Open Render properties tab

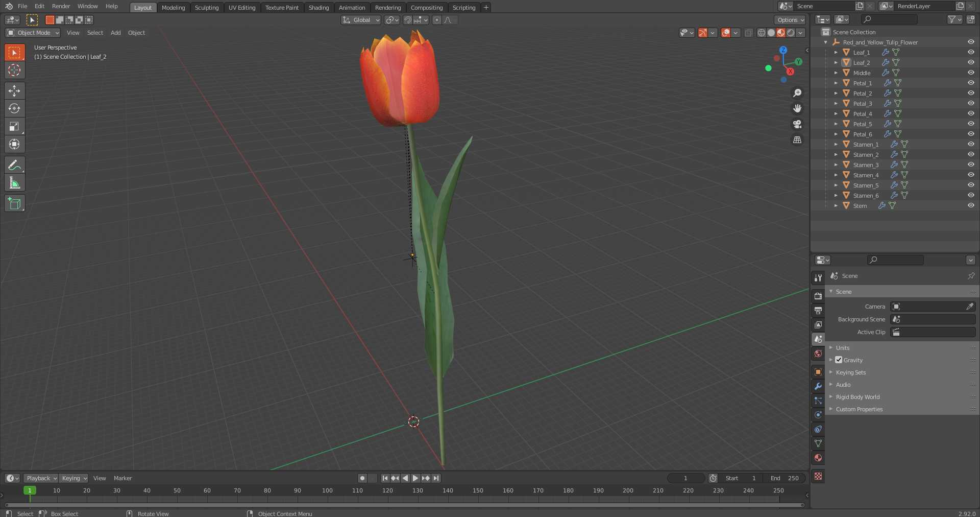818,296
